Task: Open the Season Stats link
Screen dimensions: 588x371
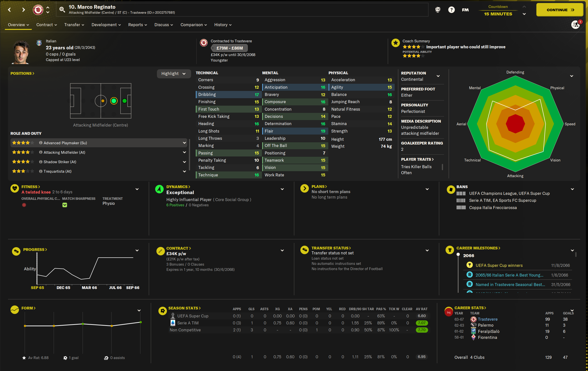Action: click(184, 308)
